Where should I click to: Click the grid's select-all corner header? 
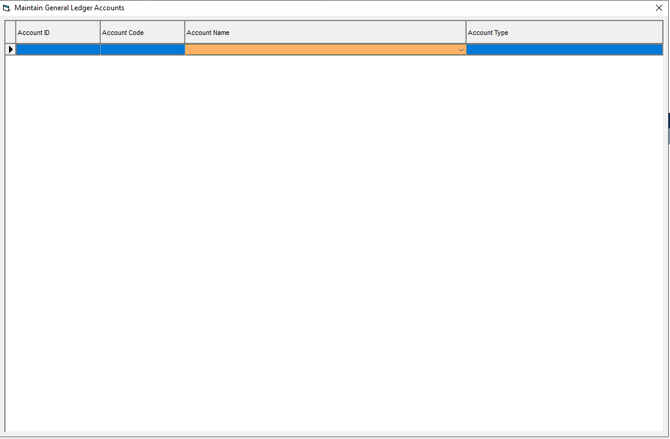tap(11, 32)
